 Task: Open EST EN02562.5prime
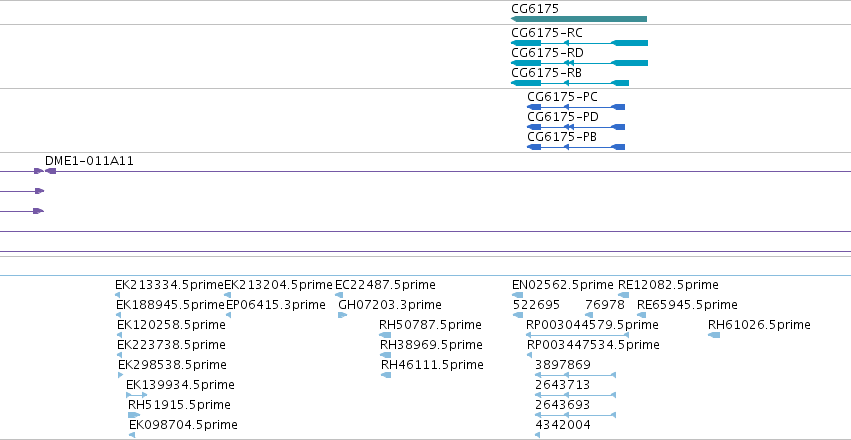[563, 285]
